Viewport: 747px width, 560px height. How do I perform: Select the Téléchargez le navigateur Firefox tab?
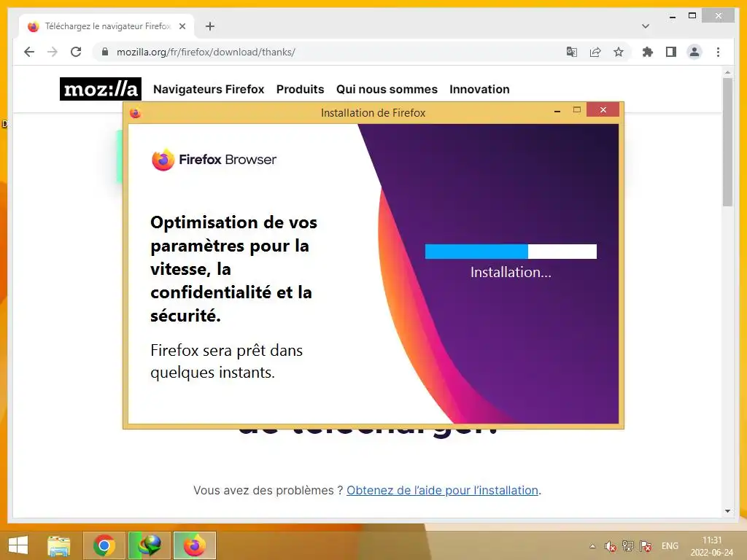(107, 26)
